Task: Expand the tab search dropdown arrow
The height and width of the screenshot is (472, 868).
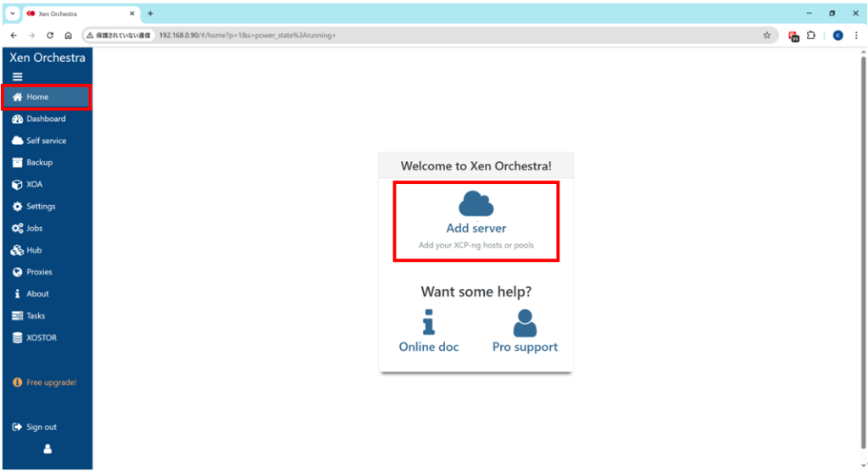Action: pyautogui.click(x=13, y=14)
